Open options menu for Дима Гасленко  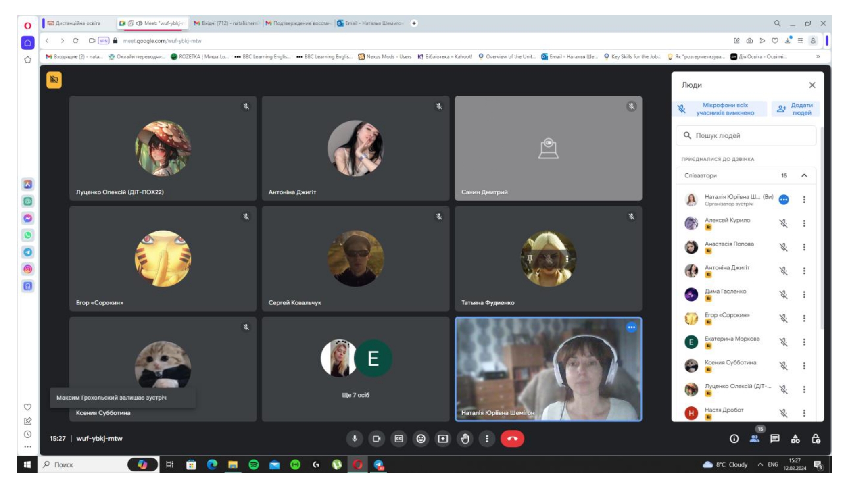804,295
